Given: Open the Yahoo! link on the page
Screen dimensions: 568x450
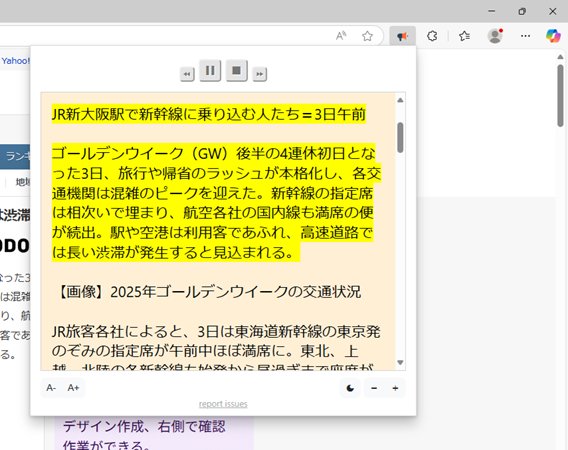Looking at the screenshot, I should 15,61.
